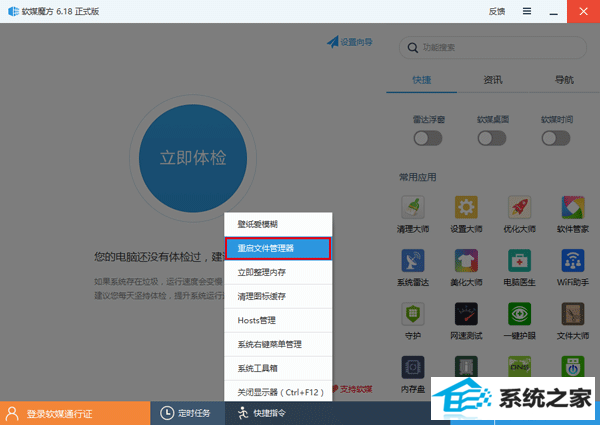Click 支持软媒 link
This screenshot has height=425, width=600.
click(x=352, y=389)
